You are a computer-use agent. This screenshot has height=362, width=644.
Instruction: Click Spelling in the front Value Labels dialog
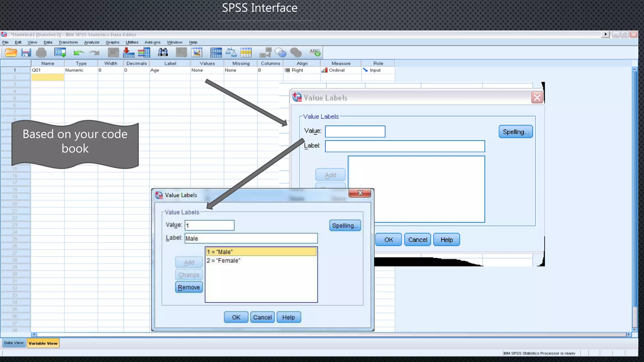pos(345,226)
